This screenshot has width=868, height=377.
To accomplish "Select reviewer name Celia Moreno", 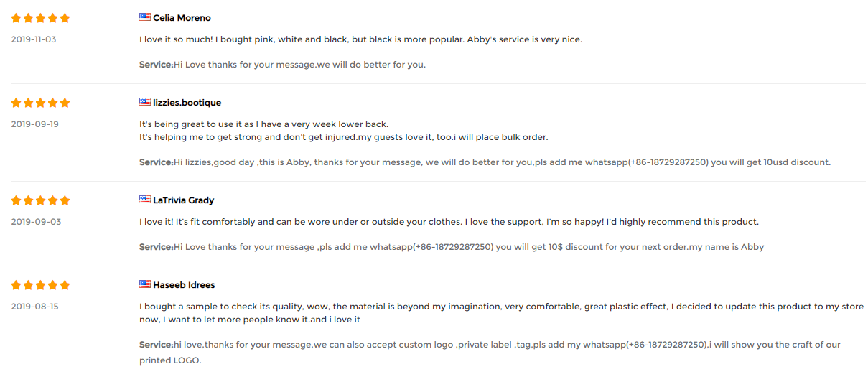I will click(x=182, y=18).
